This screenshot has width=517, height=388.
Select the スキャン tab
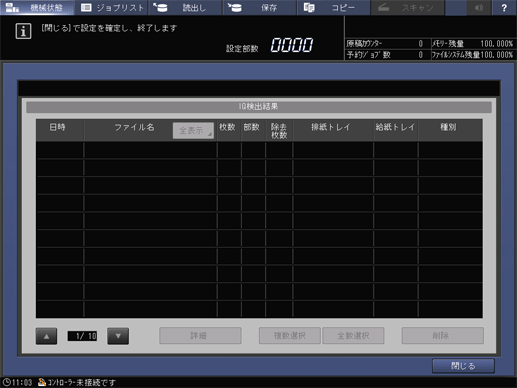point(408,7)
